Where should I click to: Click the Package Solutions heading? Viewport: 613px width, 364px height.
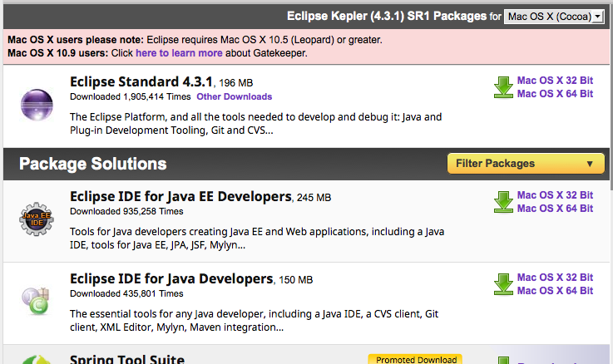[92, 164]
